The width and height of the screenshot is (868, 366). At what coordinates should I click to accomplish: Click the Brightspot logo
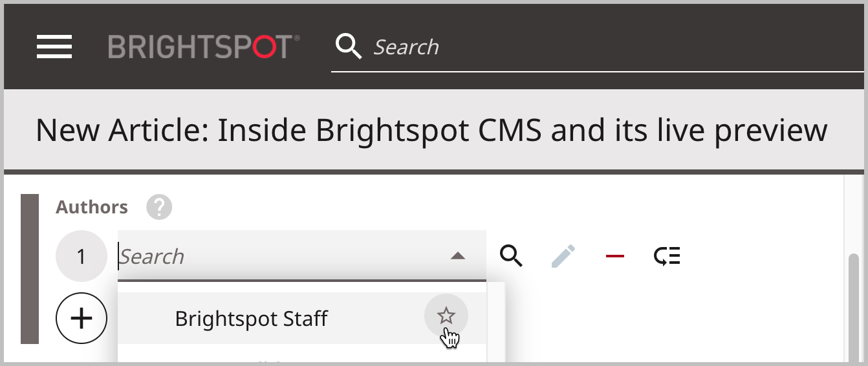tap(204, 47)
